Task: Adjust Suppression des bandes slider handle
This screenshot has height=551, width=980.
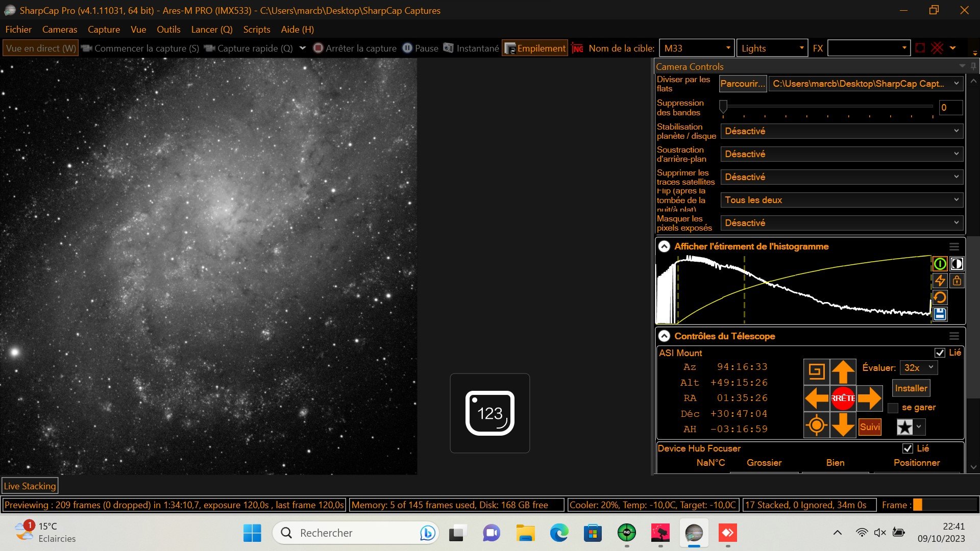Action: coord(723,106)
